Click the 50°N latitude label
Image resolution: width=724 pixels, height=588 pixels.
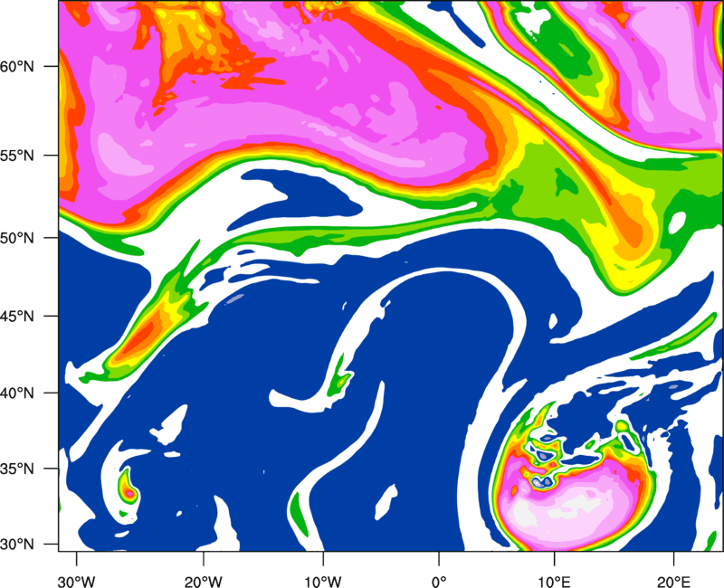pos(17,238)
